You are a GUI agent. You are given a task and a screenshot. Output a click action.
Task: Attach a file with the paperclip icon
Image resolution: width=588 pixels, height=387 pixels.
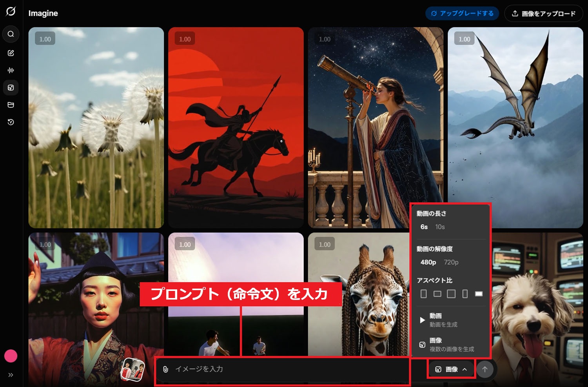(166, 369)
